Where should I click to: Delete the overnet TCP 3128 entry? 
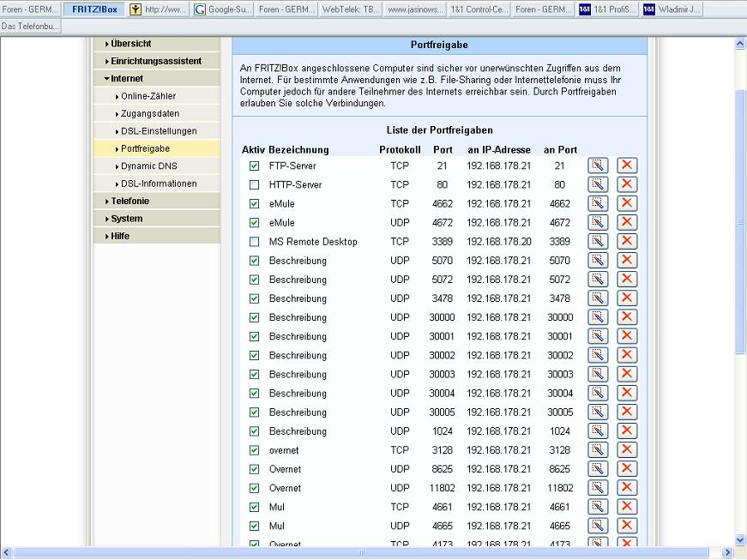(x=627, y=450)
